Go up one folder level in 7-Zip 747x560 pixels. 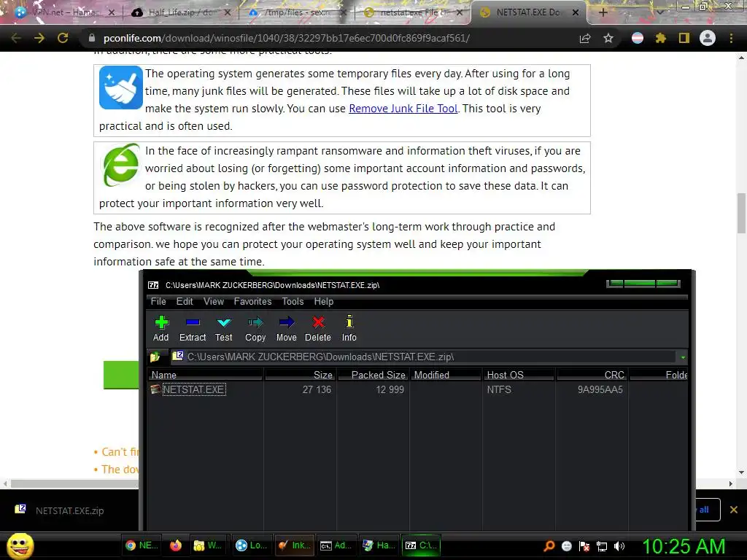coord(155,357)
